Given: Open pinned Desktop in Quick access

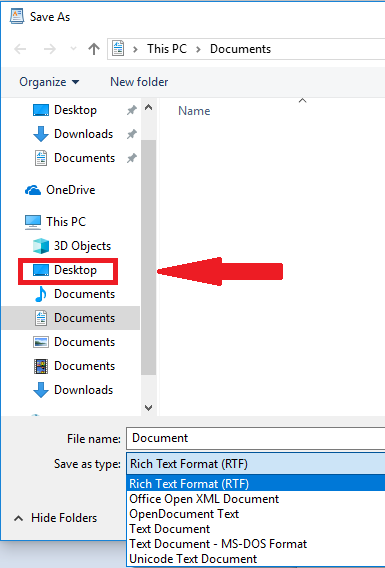Looking at the screenshot, I should tap(75, 110).
